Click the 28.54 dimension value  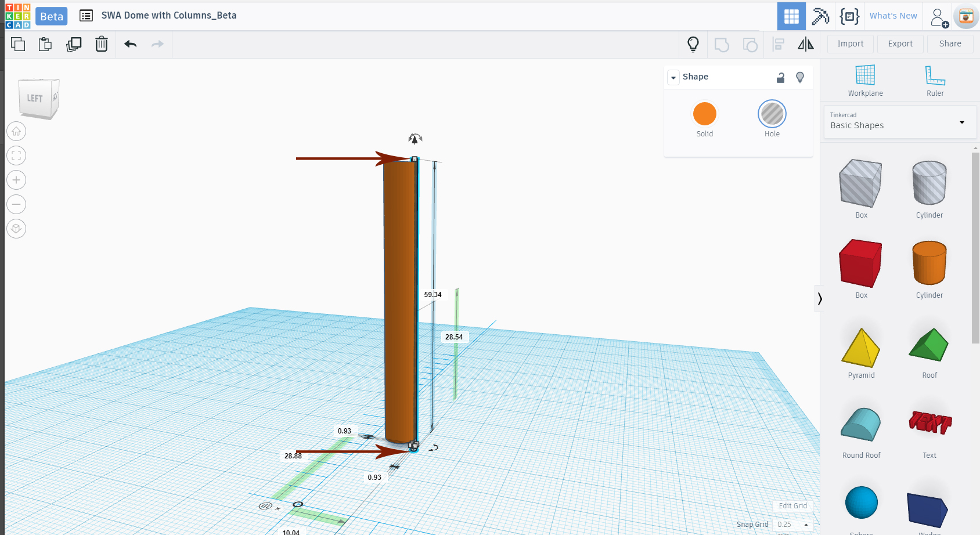coord(454,337)
